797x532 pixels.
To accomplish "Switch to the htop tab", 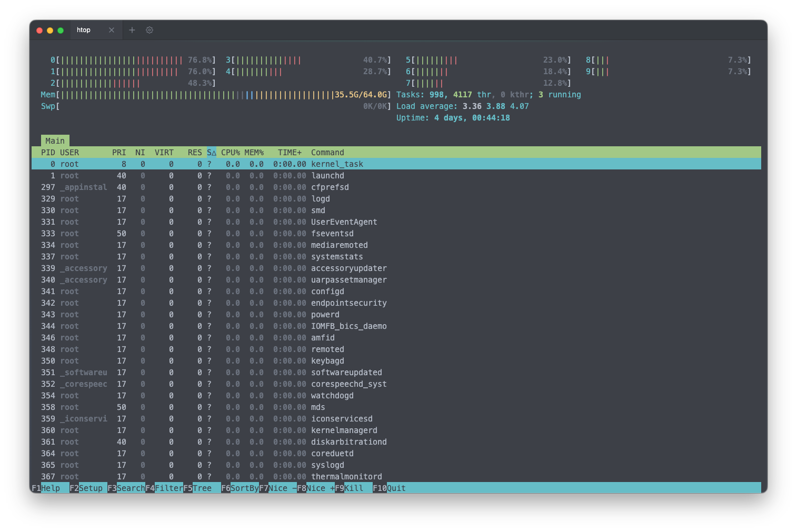I will 84,30.
